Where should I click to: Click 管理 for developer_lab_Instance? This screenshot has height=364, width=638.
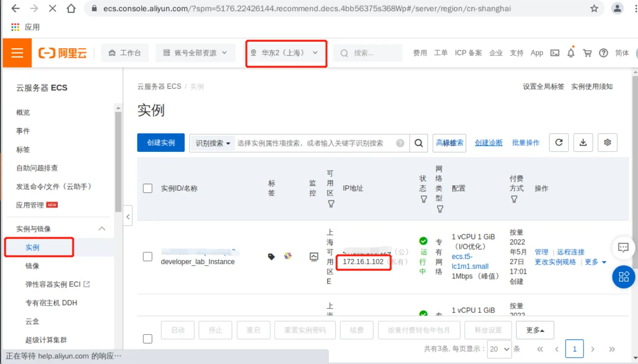pyautogui.click(x=541, y=252)
